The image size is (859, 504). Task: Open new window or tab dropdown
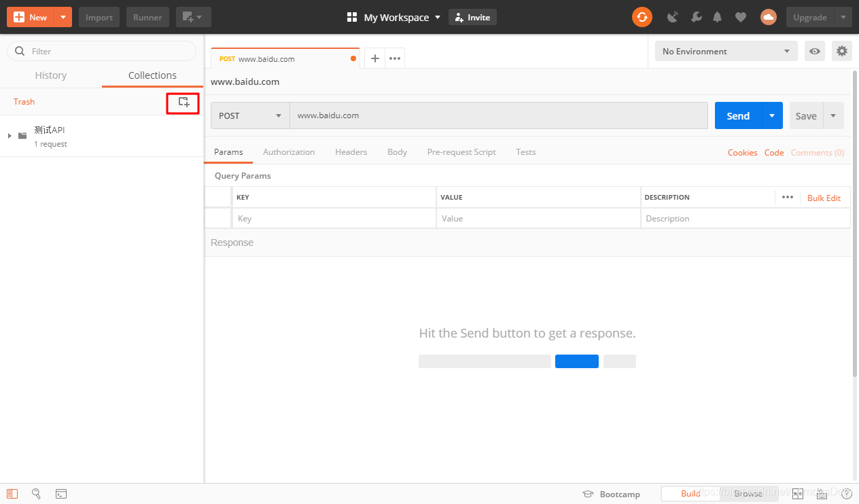coord(193,17)
